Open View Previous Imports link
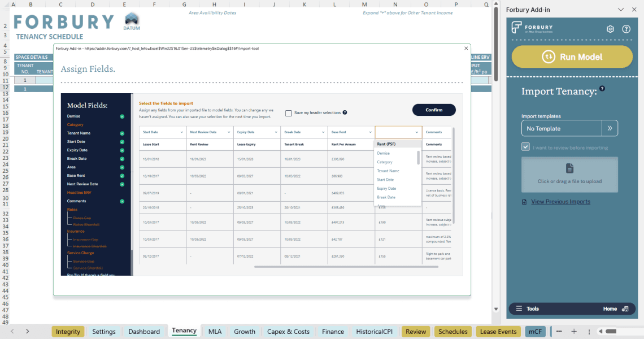Viewport: 644px width, 339px height. point(560,202)
